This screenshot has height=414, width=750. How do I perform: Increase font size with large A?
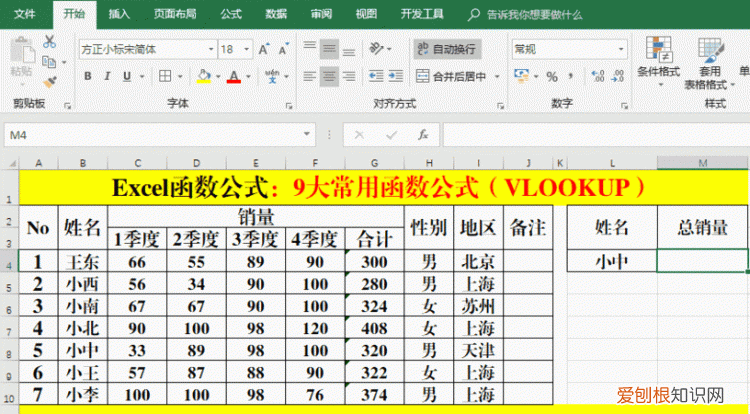(x=264, y=49)
